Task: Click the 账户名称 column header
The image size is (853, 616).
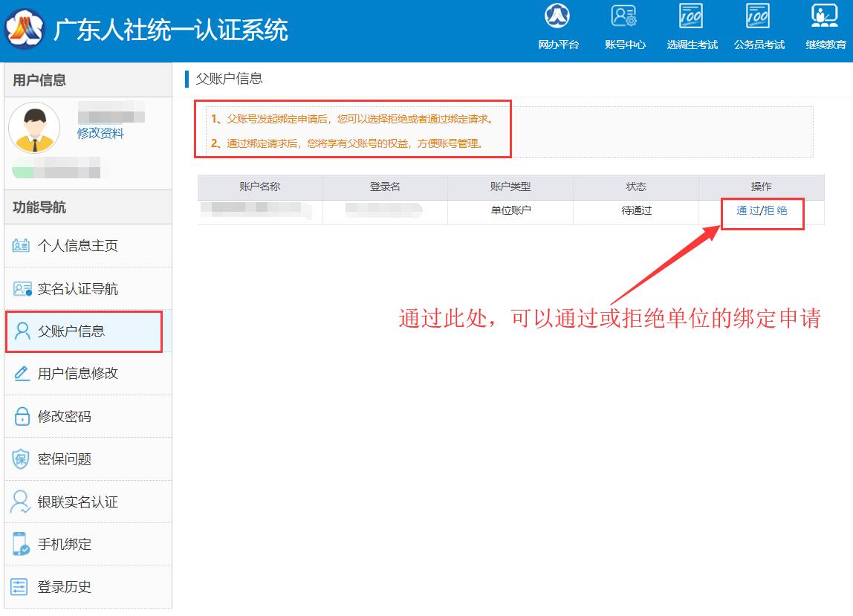Action: click(260, 187)
